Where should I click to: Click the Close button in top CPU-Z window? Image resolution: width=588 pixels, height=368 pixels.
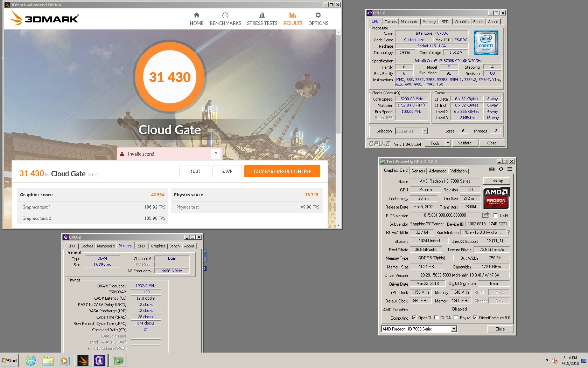pos(492,143)
